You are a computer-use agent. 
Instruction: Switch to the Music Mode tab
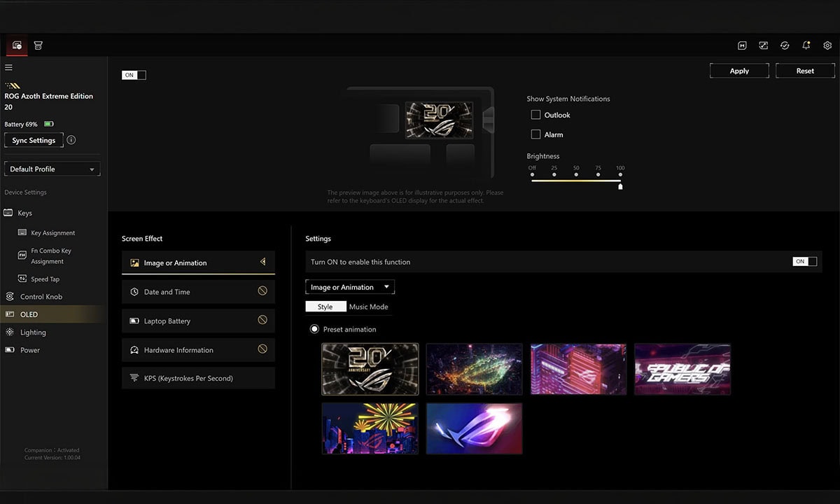pos(368,307)
